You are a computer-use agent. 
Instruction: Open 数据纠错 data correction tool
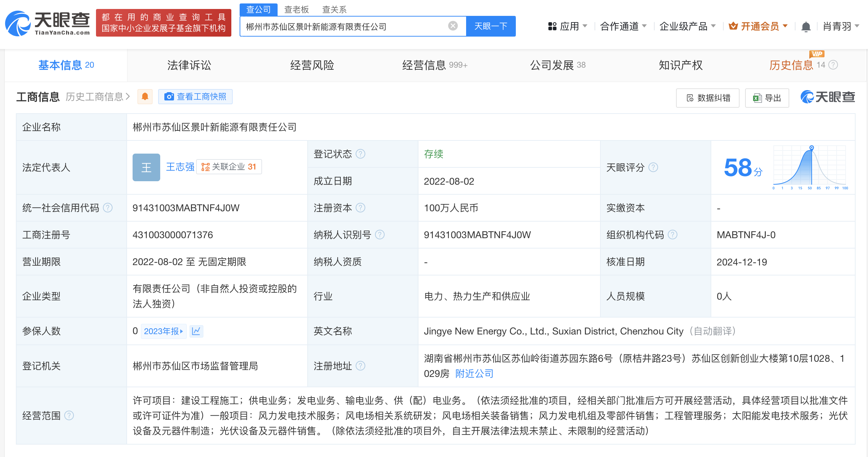[707, 98]
